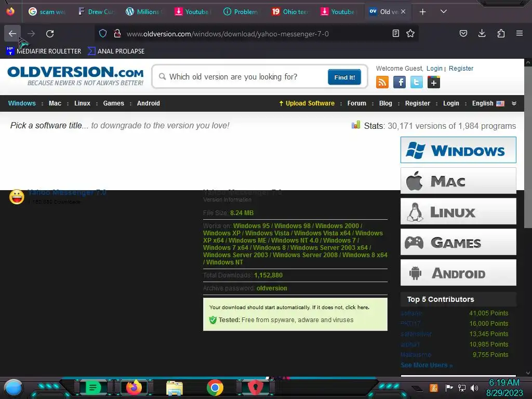Bookmark this page with the star icon
Screen dimensions: 532x399
click(x=410, y=33)
